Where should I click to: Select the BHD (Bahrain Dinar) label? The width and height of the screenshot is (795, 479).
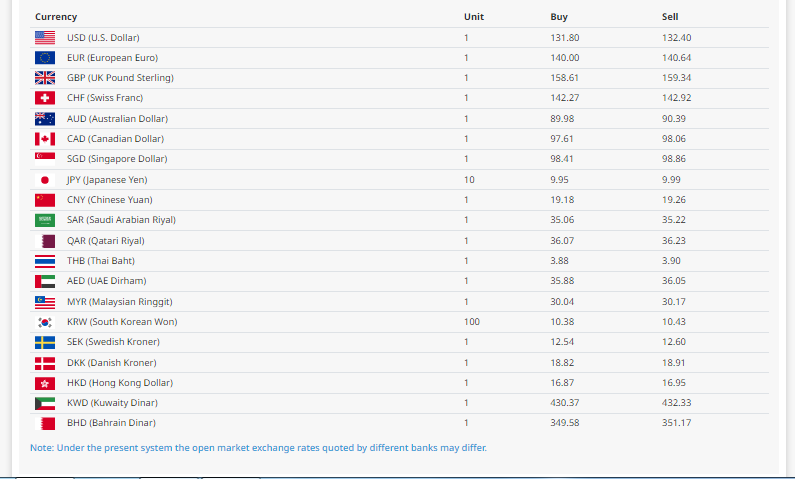coord(111,423)
